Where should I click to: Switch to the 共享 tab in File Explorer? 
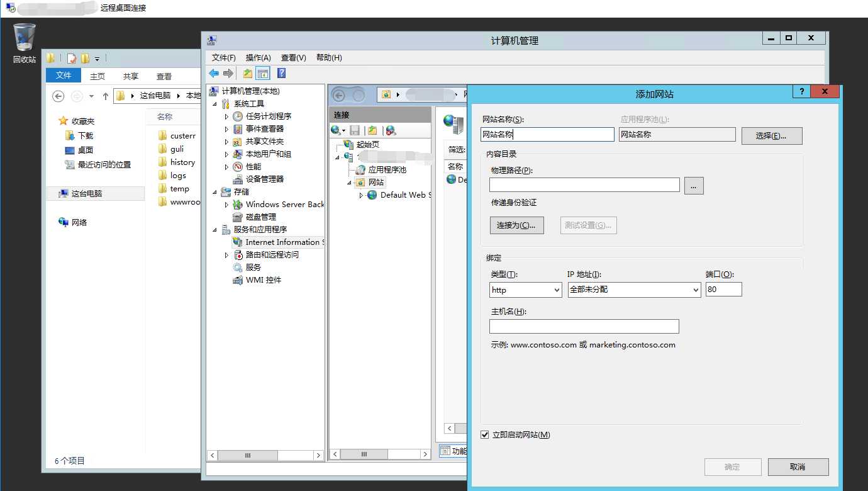coord(131,76)
